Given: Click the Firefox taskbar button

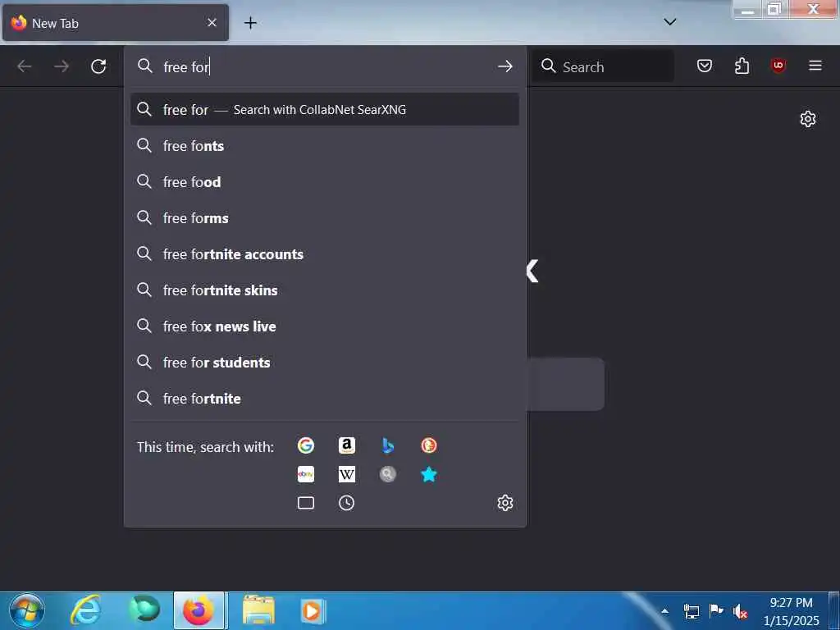Looking at the screenshot, I should [199, 610].
